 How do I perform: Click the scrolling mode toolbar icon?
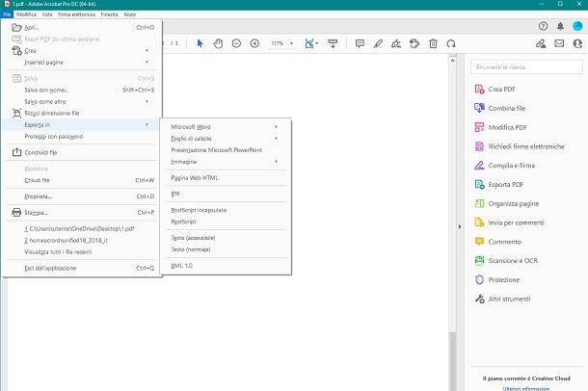333,43
